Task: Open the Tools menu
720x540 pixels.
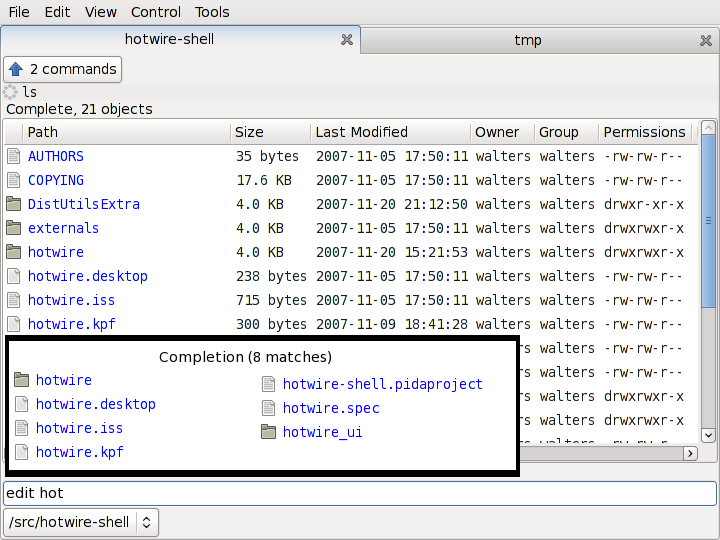Action: coord(212,12)
